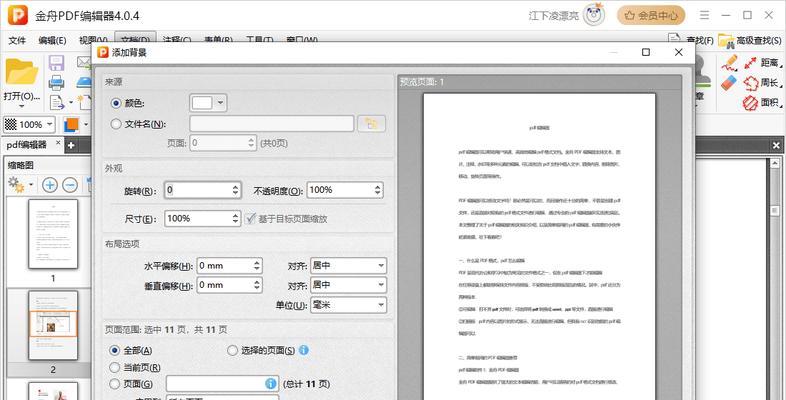Zoom in thumbnails with plus icon
The width and height of the screenshot is (786, 400).
point(49,185)
